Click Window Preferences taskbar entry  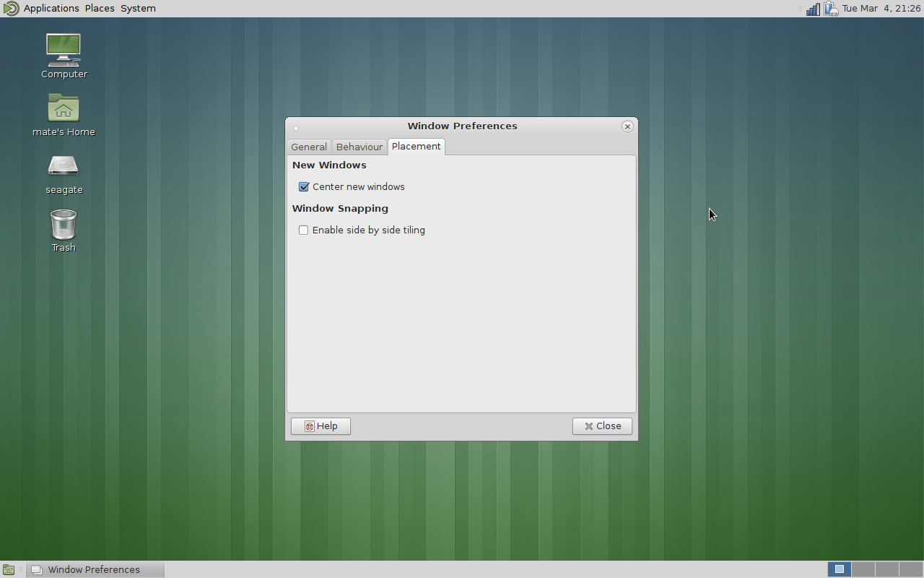point(95,569)
